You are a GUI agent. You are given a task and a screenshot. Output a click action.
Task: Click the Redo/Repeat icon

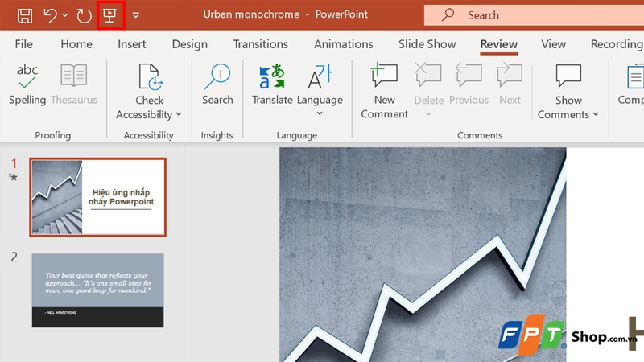click(84, 15)
